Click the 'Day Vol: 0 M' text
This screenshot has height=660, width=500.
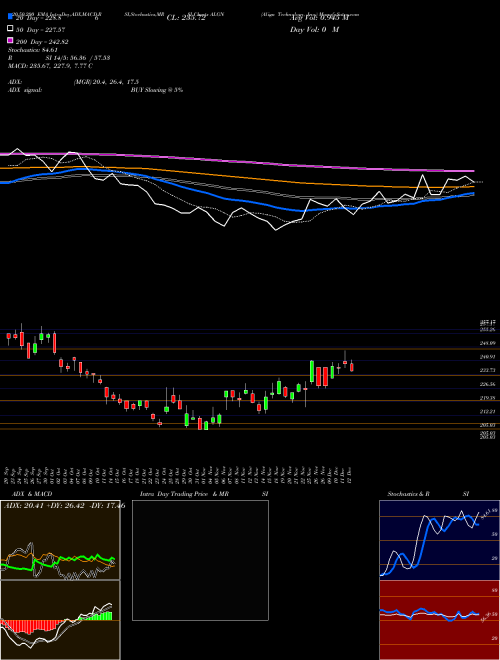314,29
